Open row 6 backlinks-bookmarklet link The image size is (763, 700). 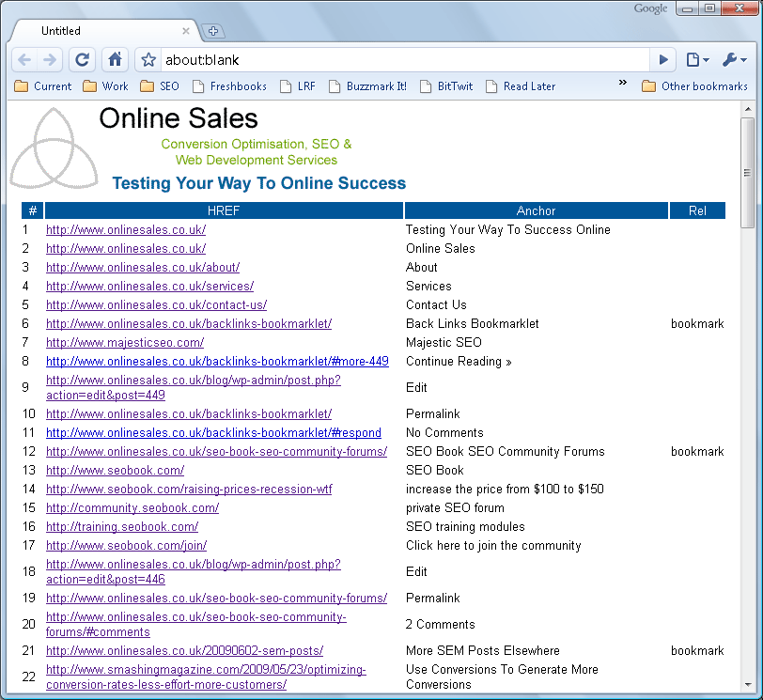click(189, 323)
